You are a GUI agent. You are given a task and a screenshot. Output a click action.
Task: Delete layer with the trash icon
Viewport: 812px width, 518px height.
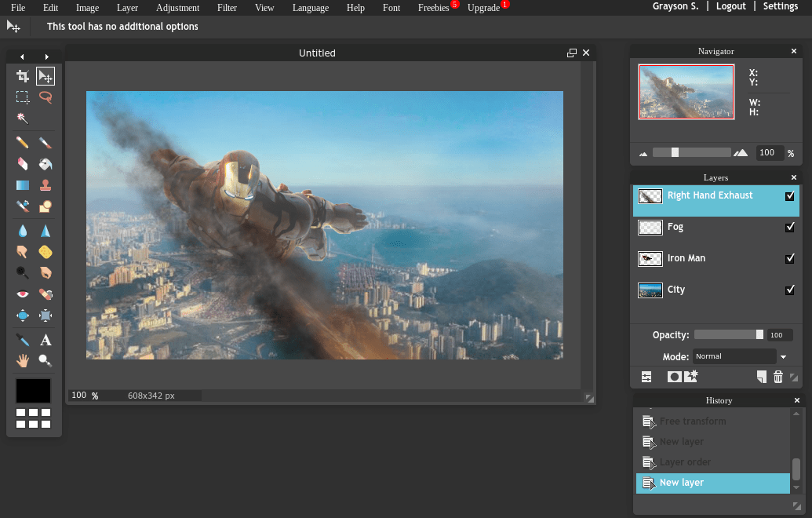click(777, 377)
